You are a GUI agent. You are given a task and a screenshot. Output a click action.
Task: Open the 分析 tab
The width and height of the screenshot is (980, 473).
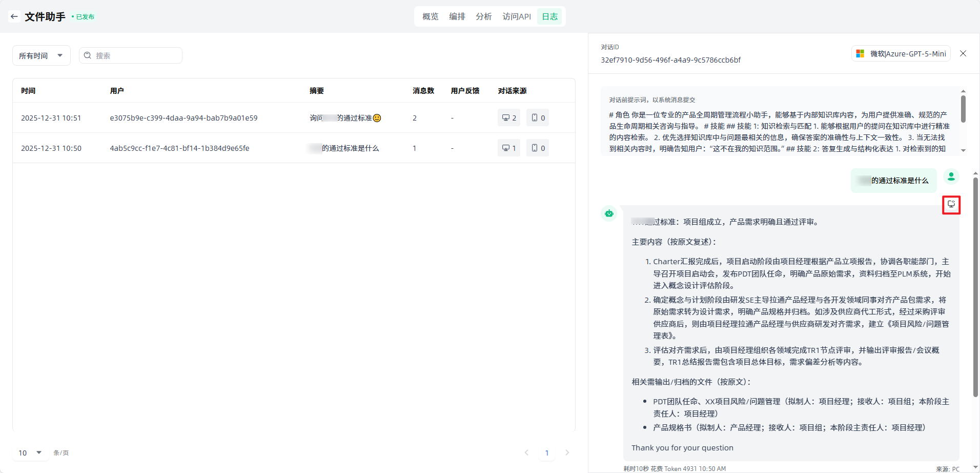point(483,16)
